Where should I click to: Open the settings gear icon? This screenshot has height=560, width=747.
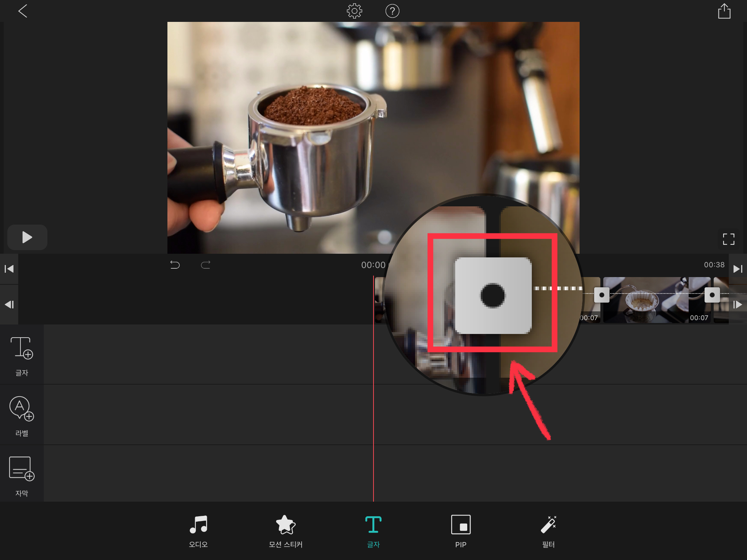(x=354, y=11)
